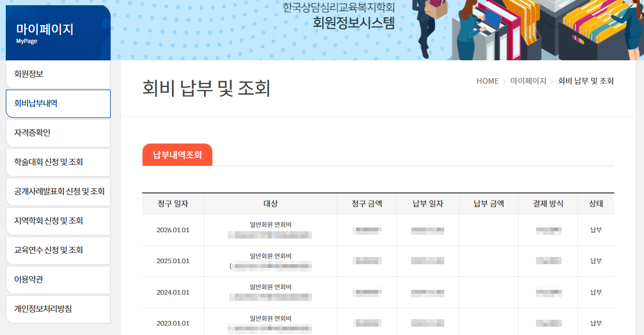
Task: Open 교육연수 신청 및 조회 menu
Action: [58, 250]
